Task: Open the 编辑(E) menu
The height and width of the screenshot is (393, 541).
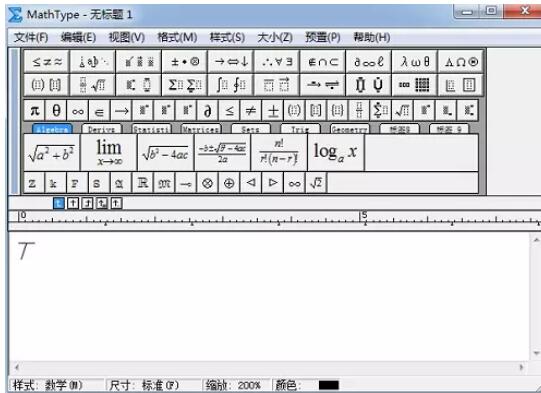Action: click(x=78, y=37)
